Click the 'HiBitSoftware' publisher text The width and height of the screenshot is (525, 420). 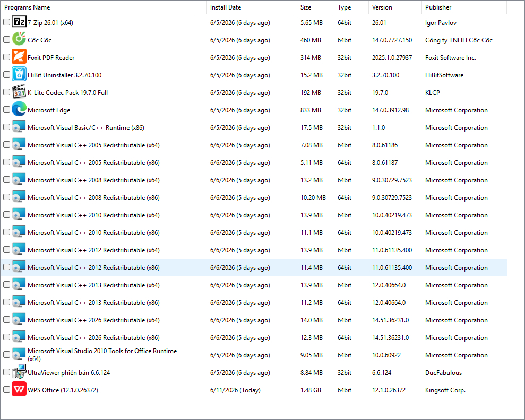pos(444,75)
